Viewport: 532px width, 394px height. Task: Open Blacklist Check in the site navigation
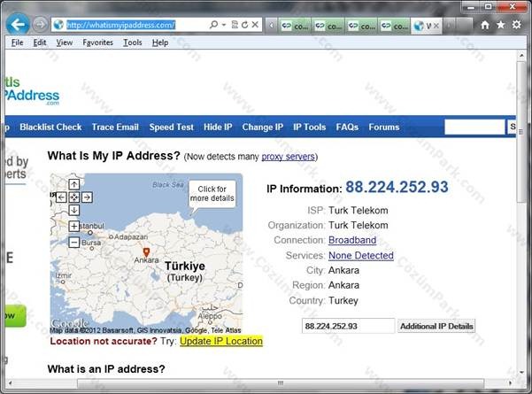tap(50, 127)
